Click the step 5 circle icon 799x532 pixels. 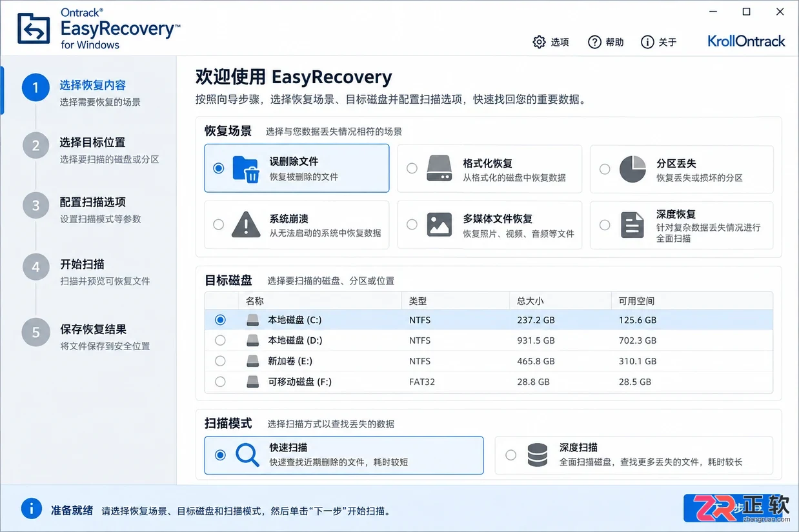35,332
